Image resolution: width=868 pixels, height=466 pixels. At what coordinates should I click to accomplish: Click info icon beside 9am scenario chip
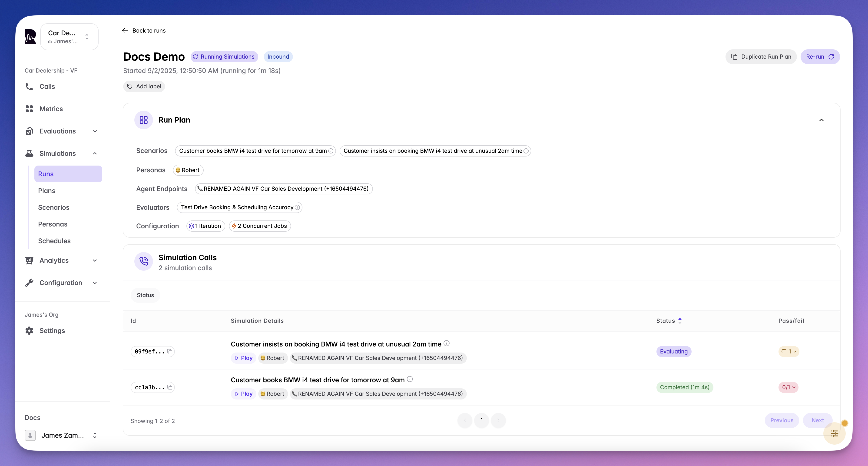click(x=331, y=151)
